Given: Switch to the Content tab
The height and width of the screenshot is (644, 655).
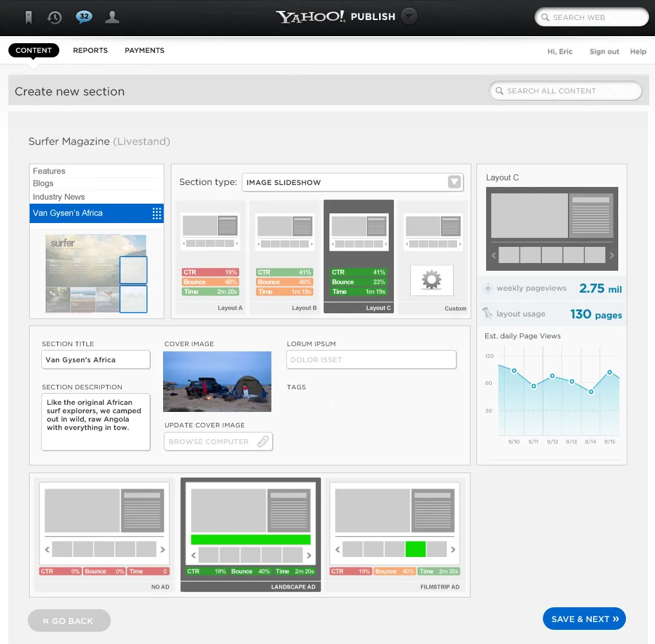Looking at the screenshot, I should (x=34, y=50).
